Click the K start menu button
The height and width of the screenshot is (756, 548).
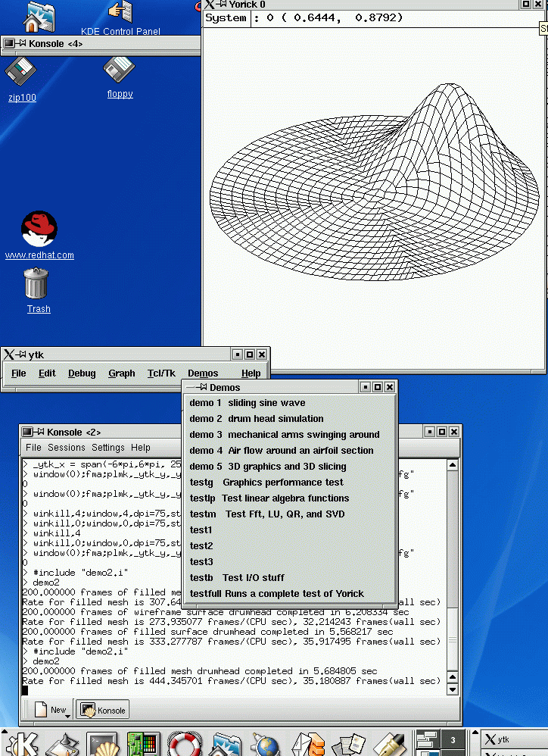(20, 744)
